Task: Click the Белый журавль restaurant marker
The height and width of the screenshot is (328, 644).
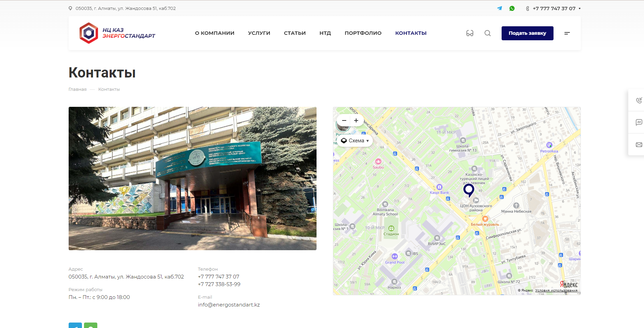Action: coord(485,219)
